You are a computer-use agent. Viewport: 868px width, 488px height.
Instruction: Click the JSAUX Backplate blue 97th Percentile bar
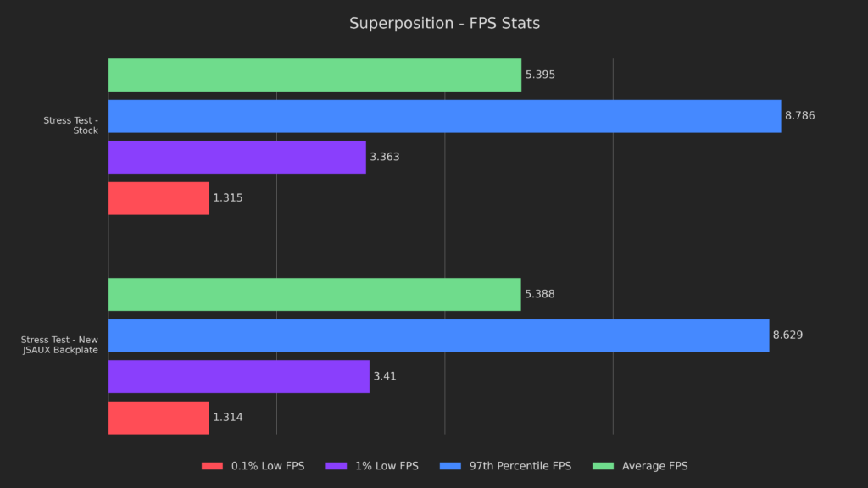(x=438, y=335)
